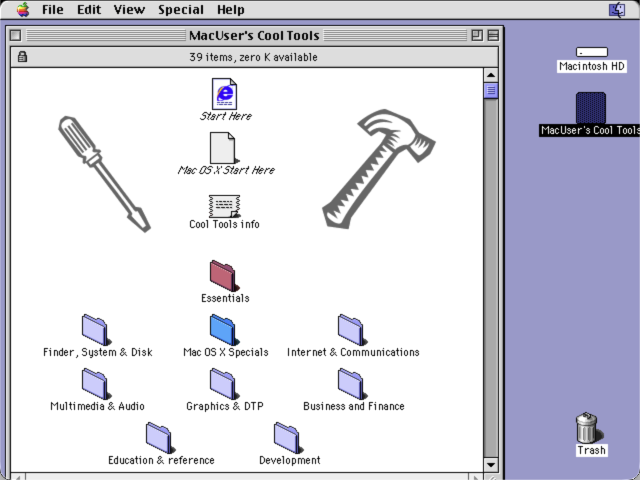Select the MacUser's Cool Tools disc on desktop
This screenshot has height=480, width=640.
pyautogui.click(x=591, y=108)
